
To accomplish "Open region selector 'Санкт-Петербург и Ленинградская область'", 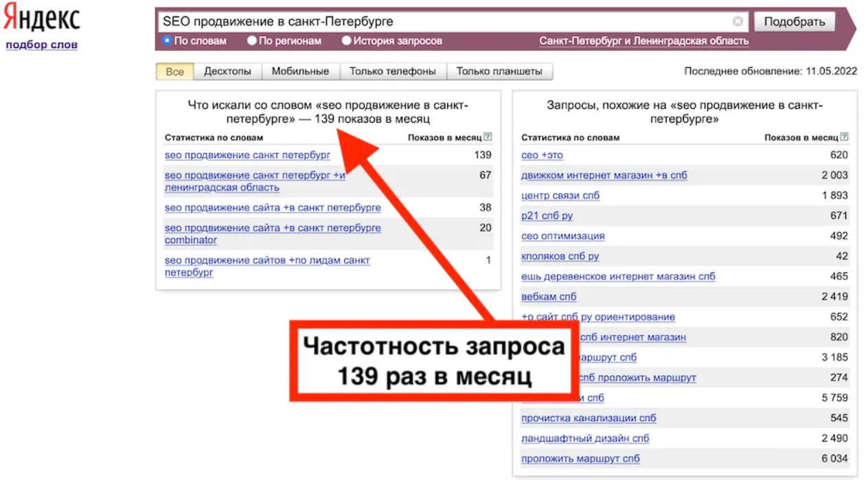I will (x=643, y=41).
